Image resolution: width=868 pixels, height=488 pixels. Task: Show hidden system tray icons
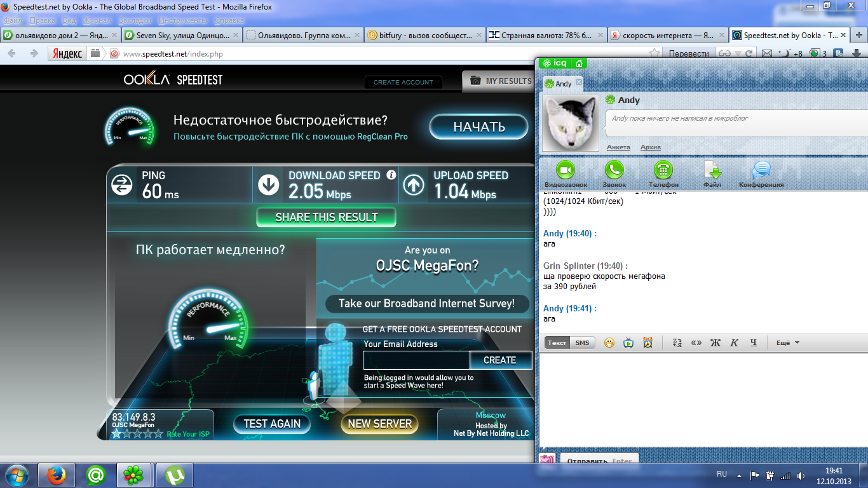point(739,475)
